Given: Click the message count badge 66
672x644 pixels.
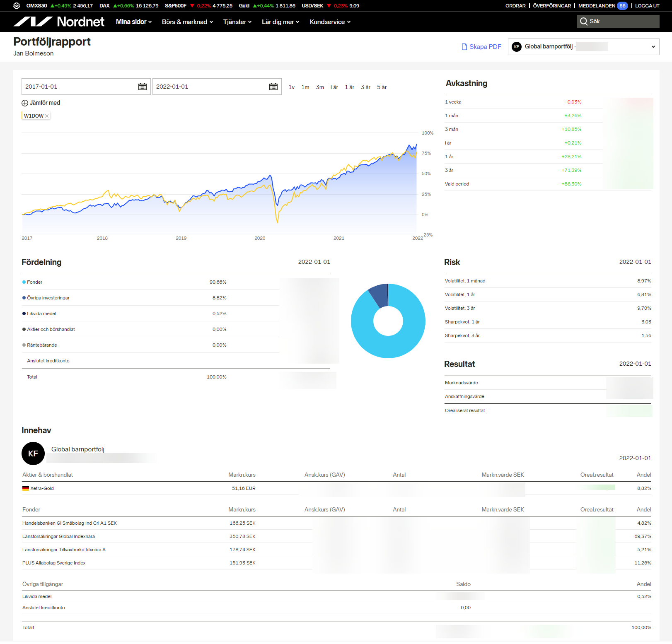Looking at the screenshot, I should coord(622,6).
